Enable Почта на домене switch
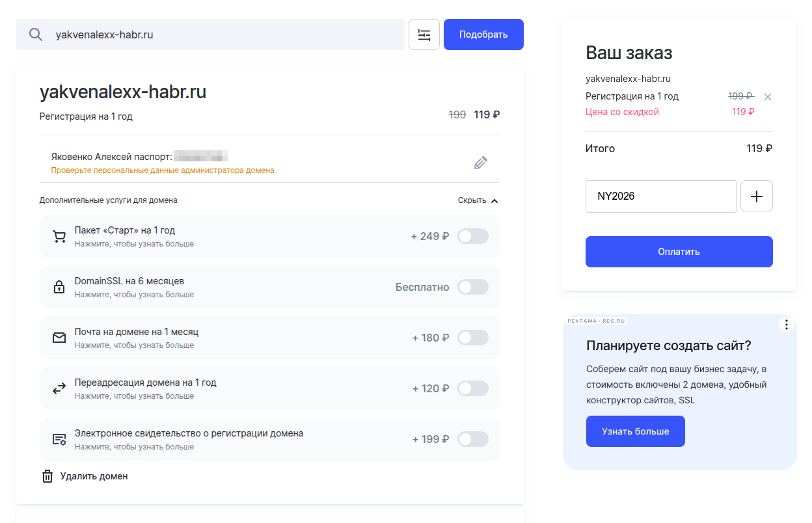812x523 pixels. click(472, 338)
